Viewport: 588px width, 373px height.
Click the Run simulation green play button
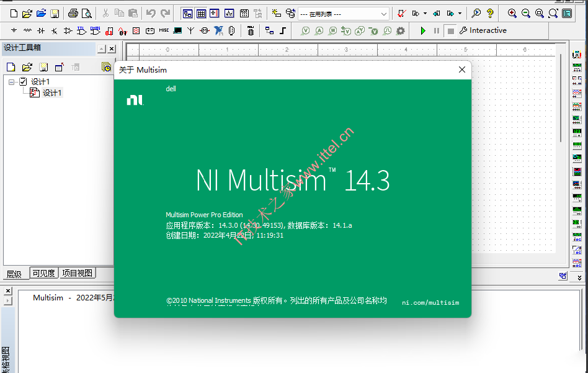(x=423, y=30)
